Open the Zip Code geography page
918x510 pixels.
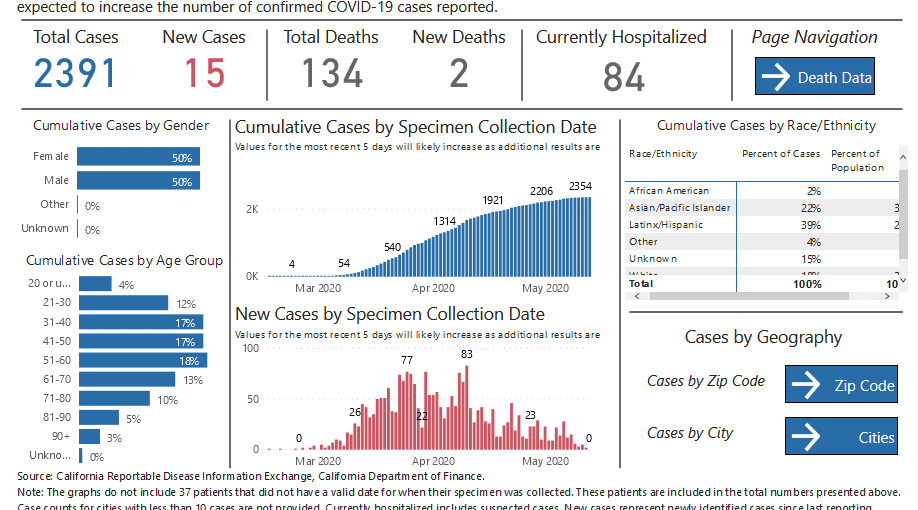click(841, 384)
